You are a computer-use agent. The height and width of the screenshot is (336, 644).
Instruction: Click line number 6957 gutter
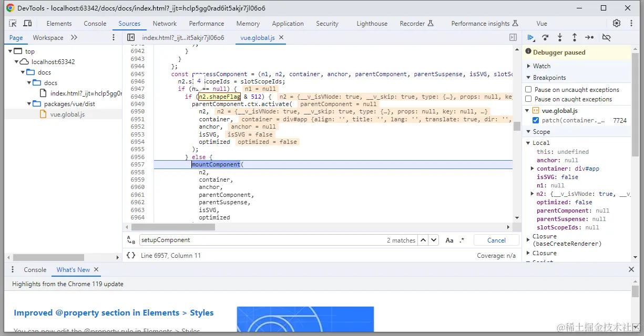[x=137, y=165]
